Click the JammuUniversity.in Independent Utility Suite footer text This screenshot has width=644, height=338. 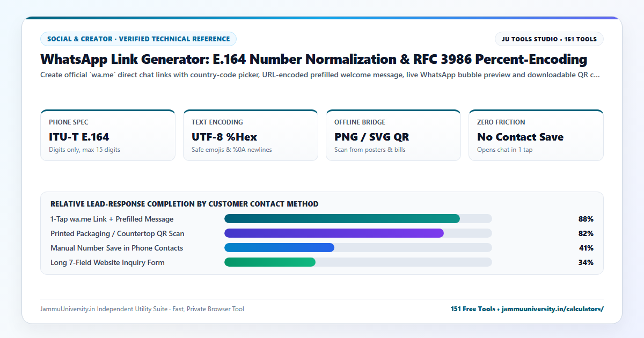click(142, 309)
